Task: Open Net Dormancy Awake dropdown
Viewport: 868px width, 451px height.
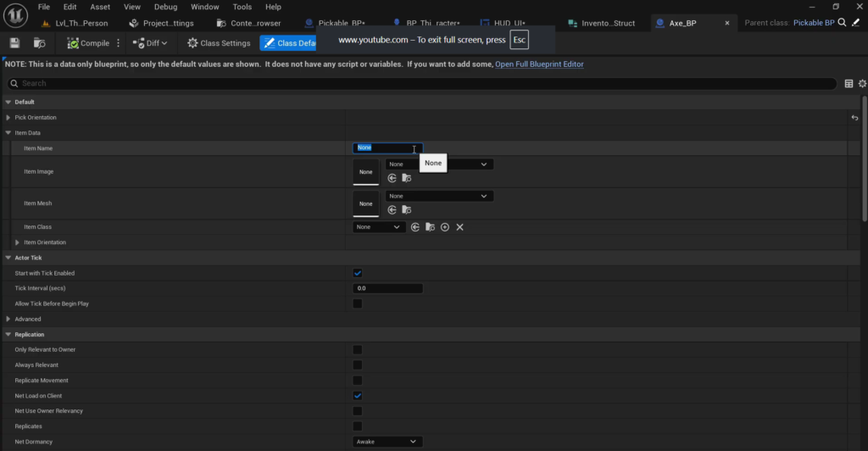Action: tap(387, 442)
